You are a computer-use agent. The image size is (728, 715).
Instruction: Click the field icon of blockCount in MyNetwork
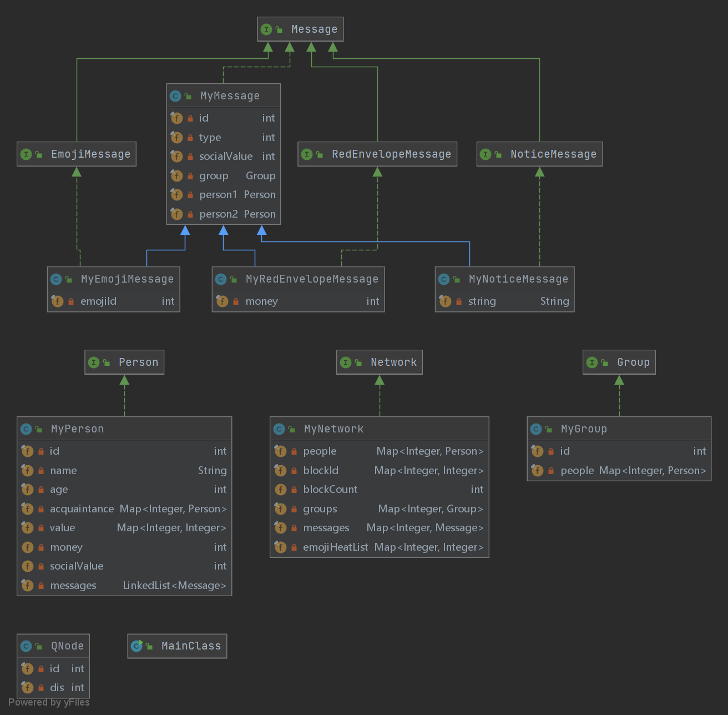280,490
